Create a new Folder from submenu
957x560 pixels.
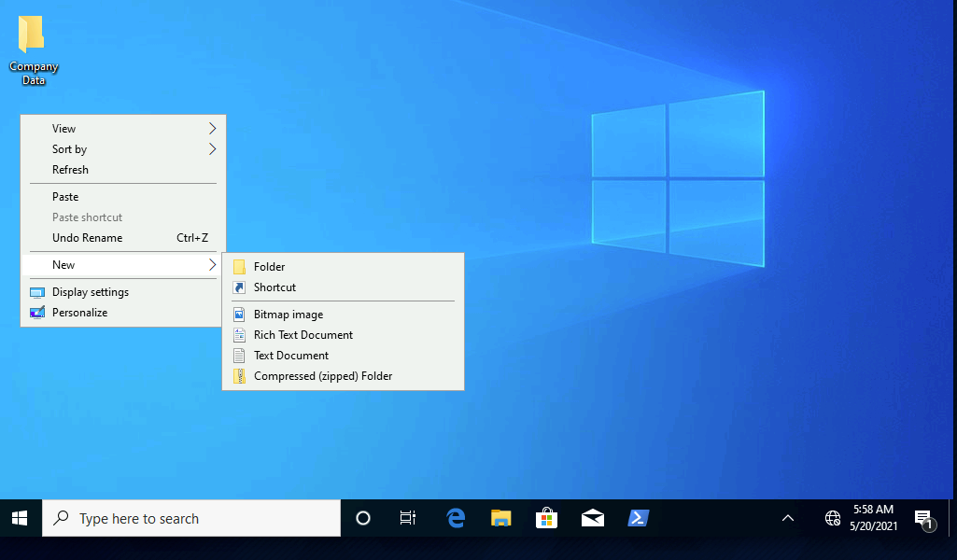tap(269, 267)
